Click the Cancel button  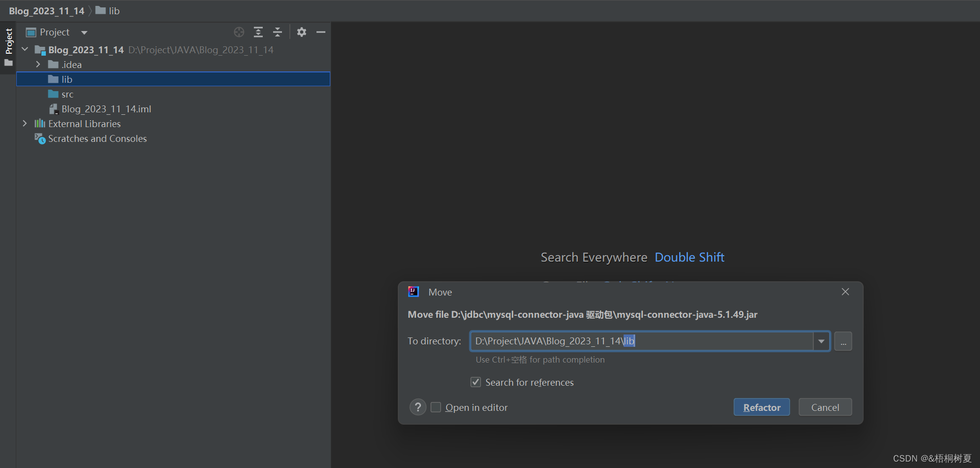tap(825, 407)
